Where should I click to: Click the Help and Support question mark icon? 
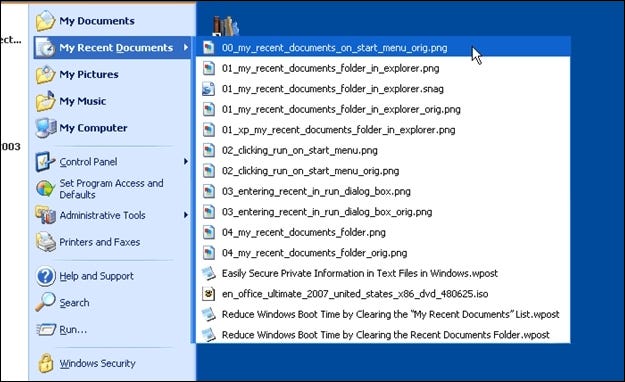point(45,276)
